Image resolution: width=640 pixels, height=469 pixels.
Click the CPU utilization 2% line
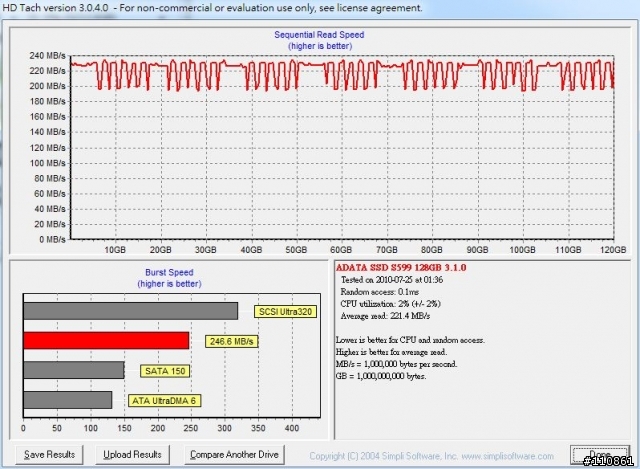tap(390, 304)
